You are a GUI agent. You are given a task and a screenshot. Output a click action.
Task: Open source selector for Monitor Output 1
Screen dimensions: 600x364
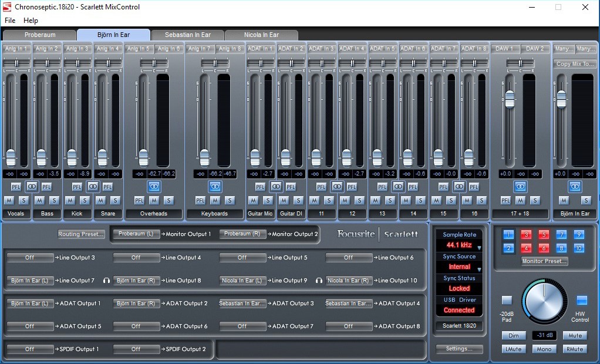[136, 234]
